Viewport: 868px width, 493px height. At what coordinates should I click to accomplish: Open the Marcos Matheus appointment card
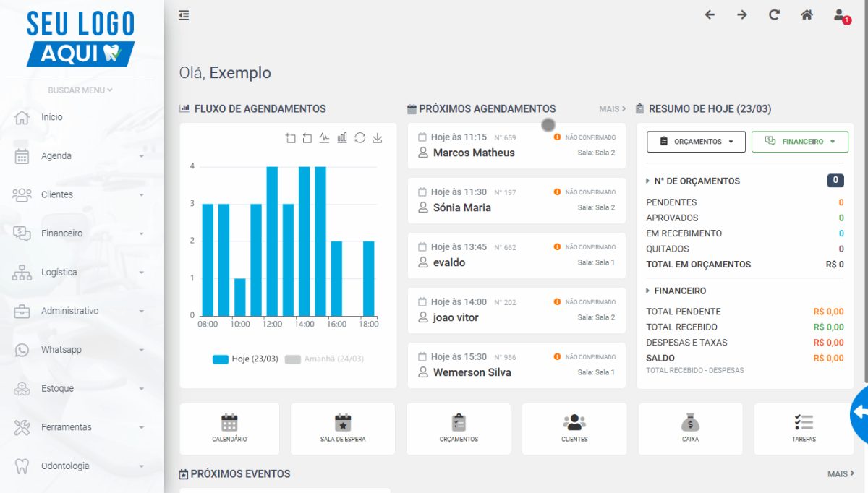(x=516, y=145)
